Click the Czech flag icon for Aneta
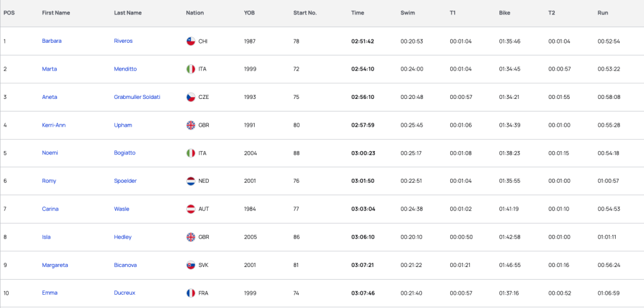This screenshot has width=644, height=308. tap(191, 97)
